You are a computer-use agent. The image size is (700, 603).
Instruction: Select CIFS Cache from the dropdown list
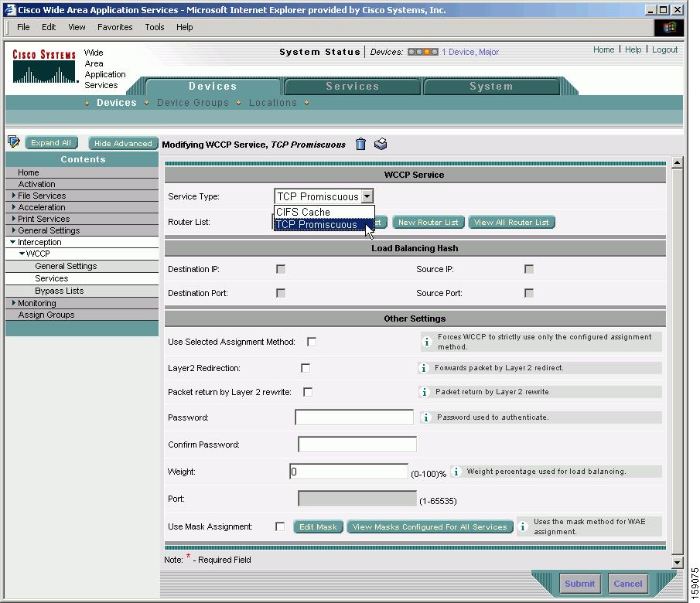[324, 212]
